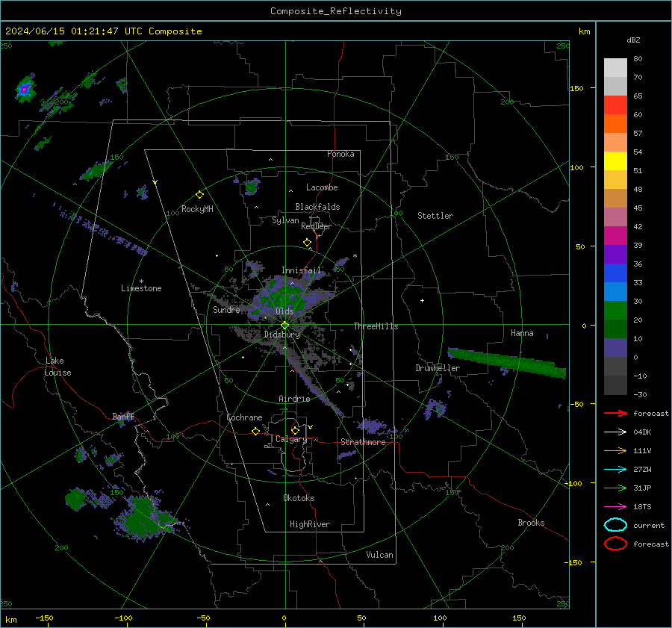Viewport: 672px width, 628px height.
Task: Click the Banff town label
Action: 123,417
